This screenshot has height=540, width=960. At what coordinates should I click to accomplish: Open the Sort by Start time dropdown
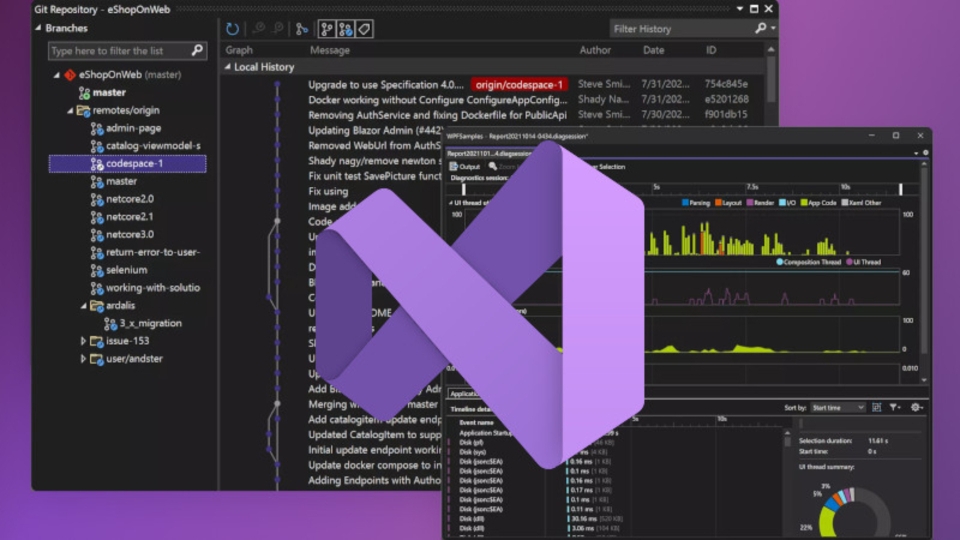point(838,408)
